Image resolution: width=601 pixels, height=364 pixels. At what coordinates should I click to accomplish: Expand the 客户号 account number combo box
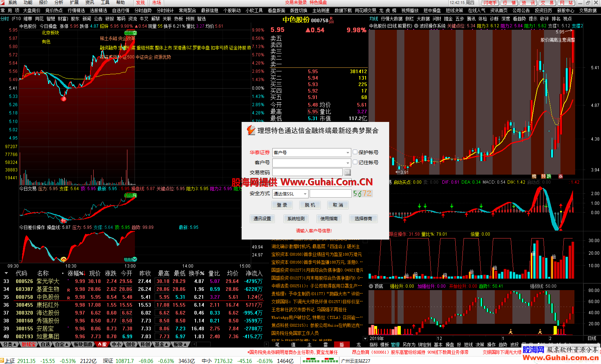311,162
